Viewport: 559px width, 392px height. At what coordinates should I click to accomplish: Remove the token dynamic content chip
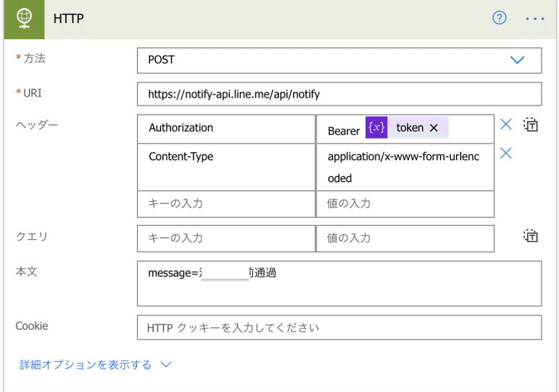[x=434, y=128]
